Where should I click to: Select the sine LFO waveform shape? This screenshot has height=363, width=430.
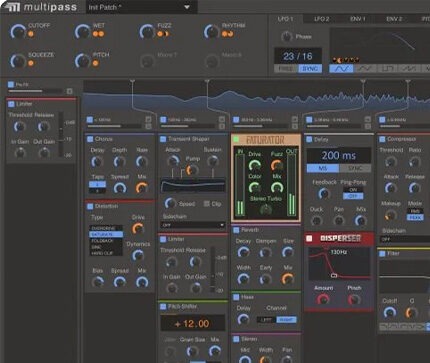tap(342, 69)
